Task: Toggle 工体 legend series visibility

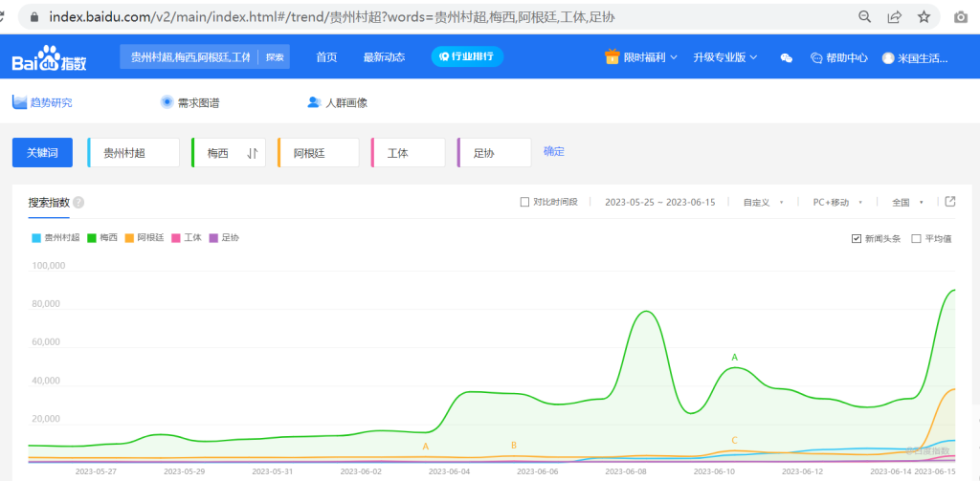Action: coord(187,237)
